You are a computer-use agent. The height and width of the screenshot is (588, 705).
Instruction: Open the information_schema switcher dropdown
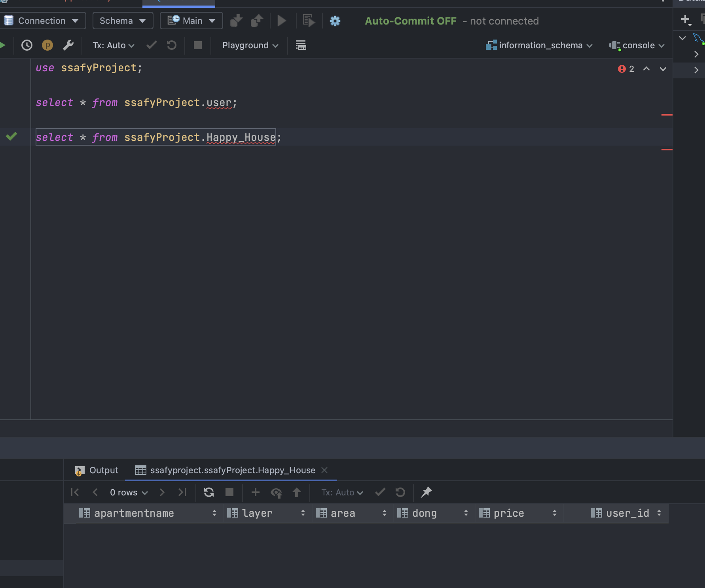pyautogui.click(x=539, y=45)
